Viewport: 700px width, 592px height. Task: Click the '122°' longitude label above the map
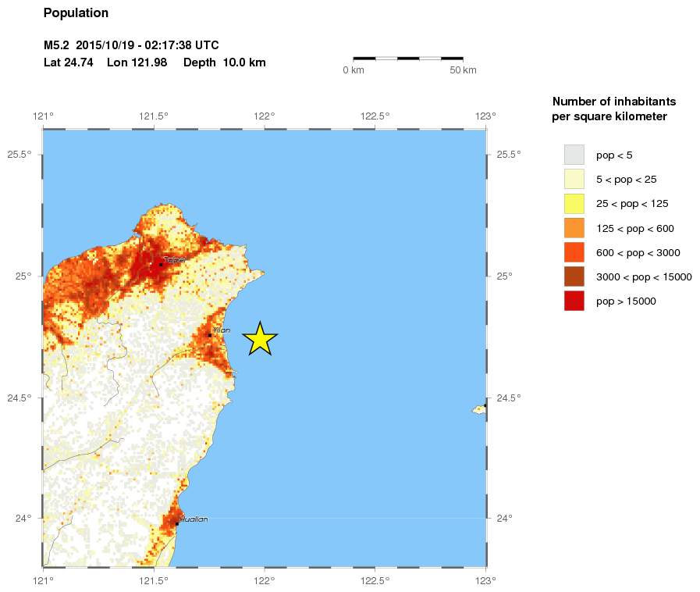(x=265, y=116)
